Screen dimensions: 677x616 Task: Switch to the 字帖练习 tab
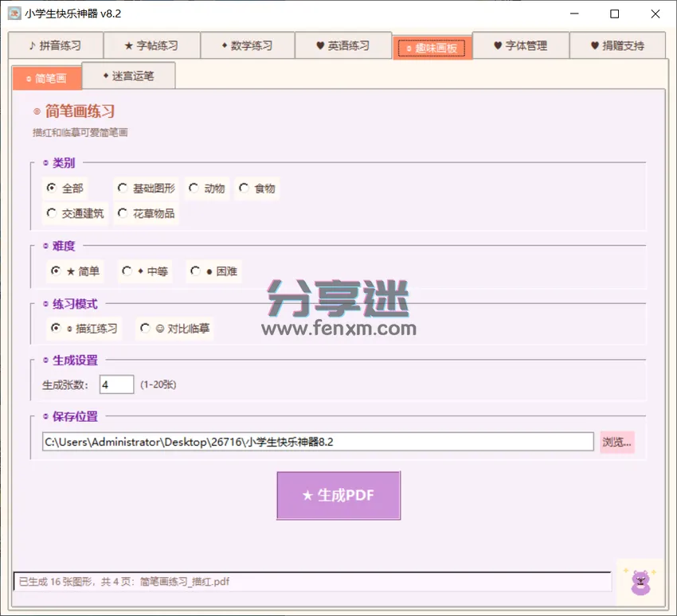(151, 45)
